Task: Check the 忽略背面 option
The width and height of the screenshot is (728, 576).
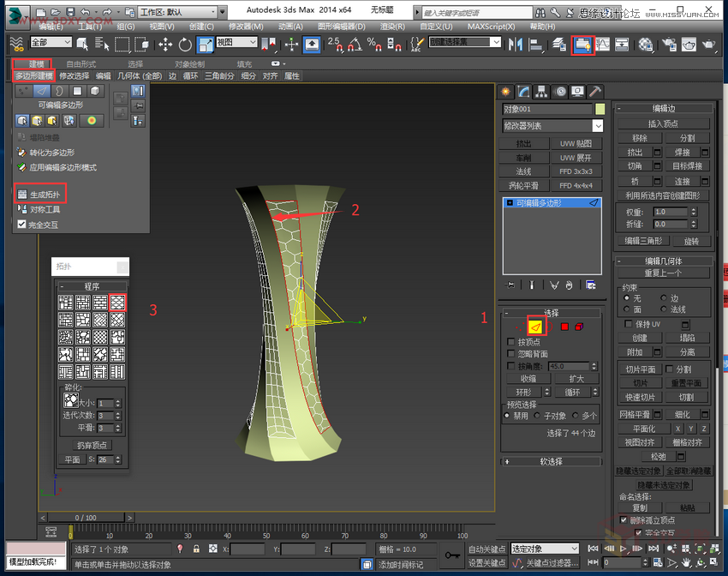Action: pyautogui.click(x=510, y=353)
